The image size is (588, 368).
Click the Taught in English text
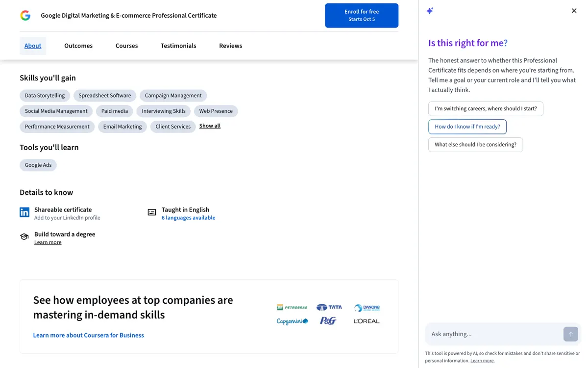[185, 210]
